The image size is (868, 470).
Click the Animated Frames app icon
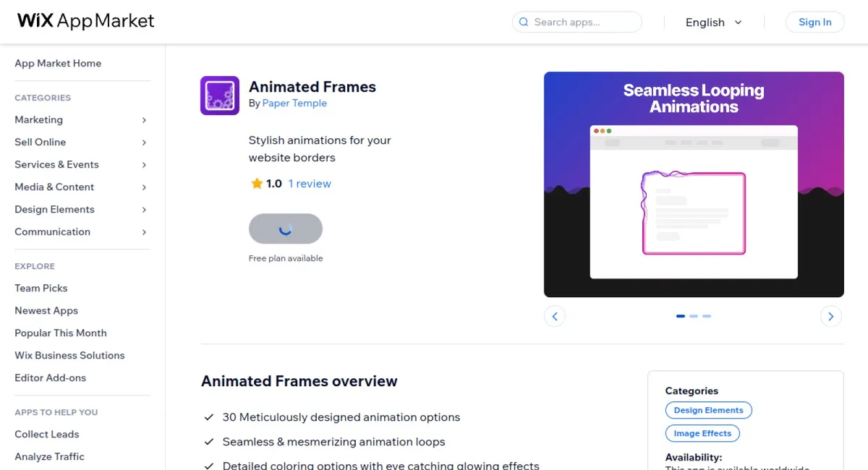(220, 95)
